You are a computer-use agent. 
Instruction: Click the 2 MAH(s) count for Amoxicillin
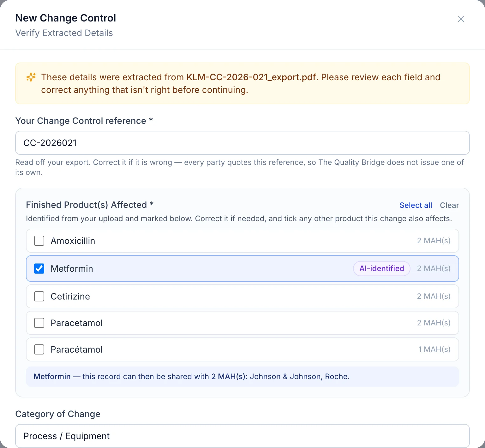tap(434, 241)
